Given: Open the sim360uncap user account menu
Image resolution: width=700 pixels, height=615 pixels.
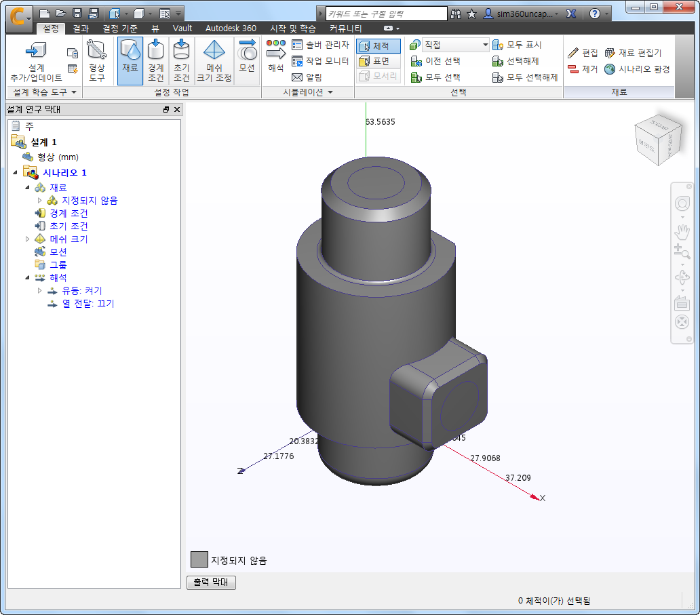Looking at the screenshot, I should 521,14.
